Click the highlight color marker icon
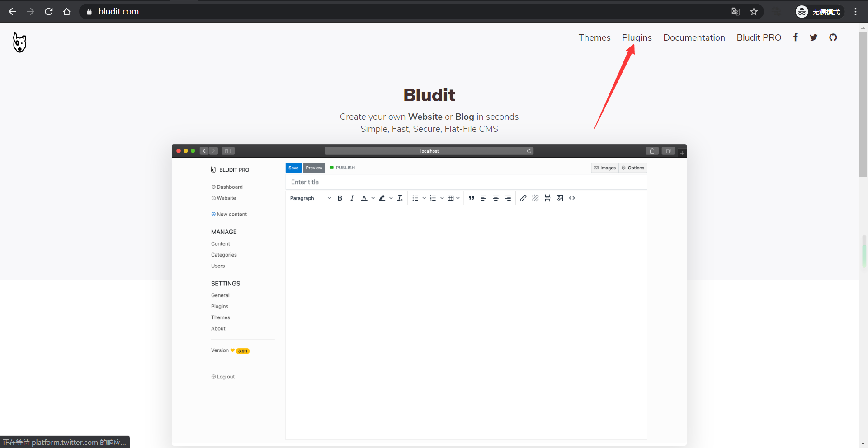868x448 pixels. pyautogui.click(x=382, y=198)
